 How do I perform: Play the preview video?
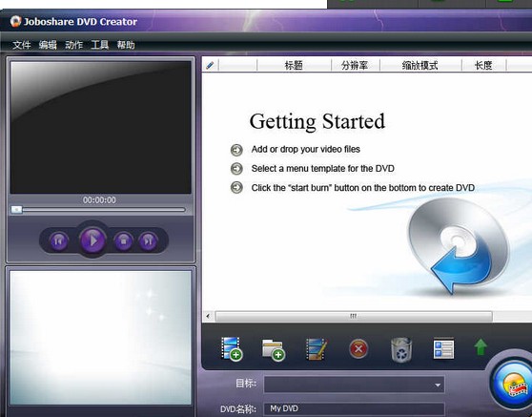[92, 240]
